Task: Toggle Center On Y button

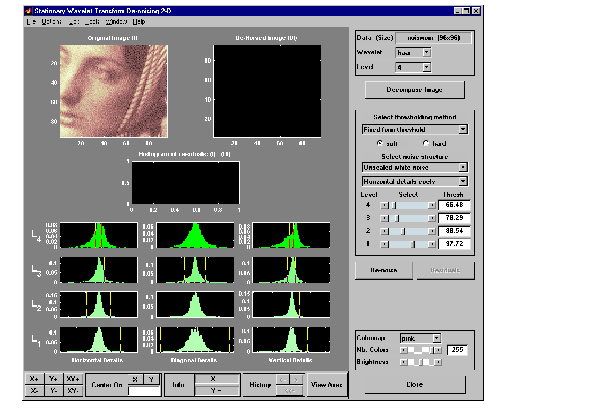Action: 151,379
